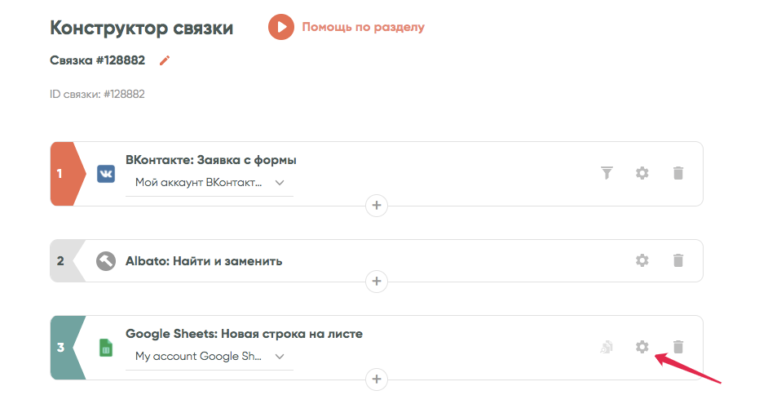The width and height of the screenshot is (768, 404).
Task: Click the ВКонтакте logo icon in step 1
Action: (105, 174)
